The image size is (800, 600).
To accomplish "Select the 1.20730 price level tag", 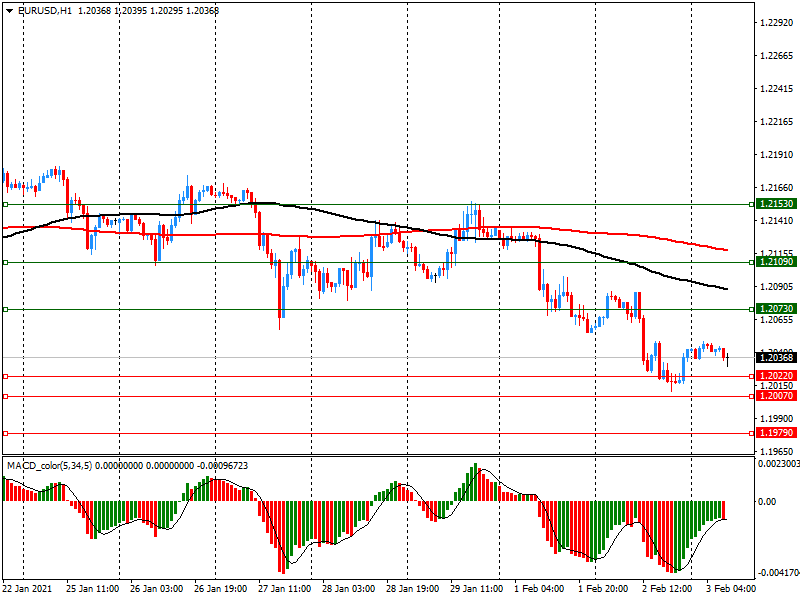I will [776, 310].
